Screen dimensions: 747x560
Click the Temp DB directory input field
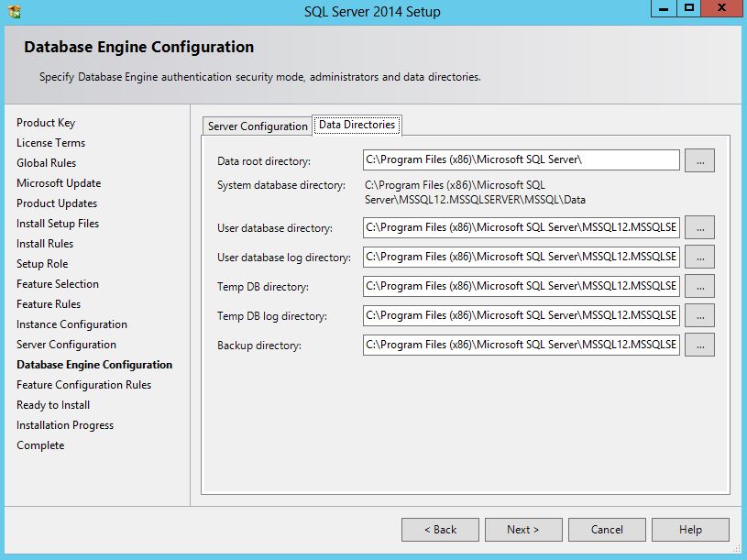(x=521, y=286)
